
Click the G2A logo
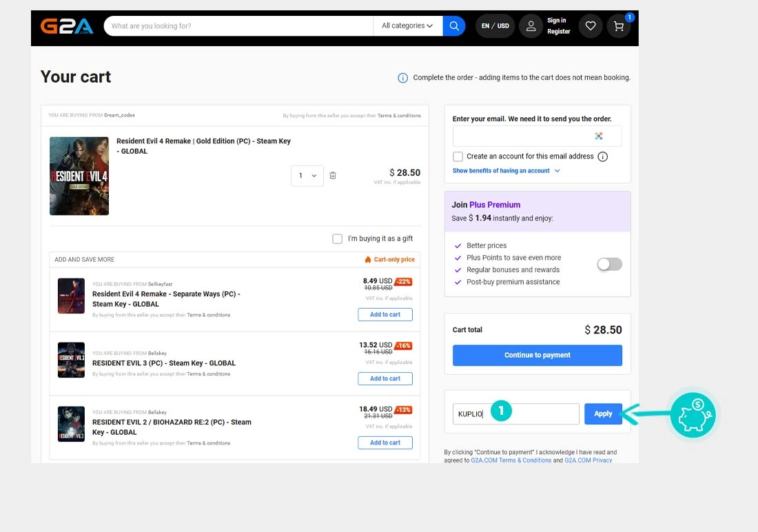tap(67, 26)
